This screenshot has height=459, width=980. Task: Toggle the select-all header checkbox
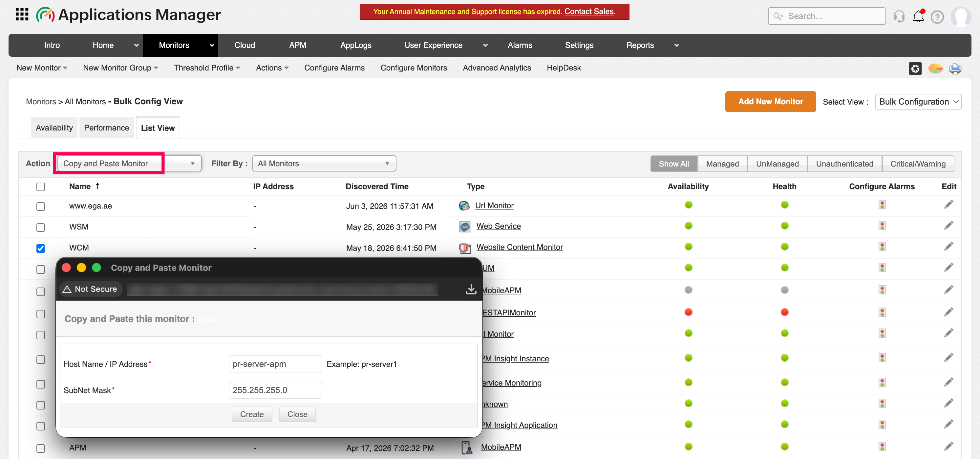pyautogui.click(x=41, y=187)
